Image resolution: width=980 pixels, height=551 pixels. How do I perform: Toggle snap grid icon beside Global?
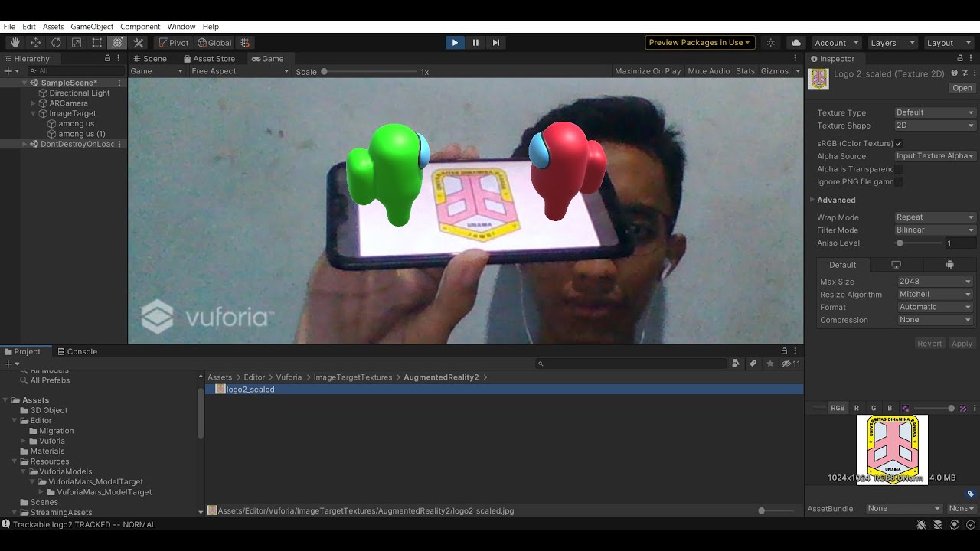[x=245, y=43]
